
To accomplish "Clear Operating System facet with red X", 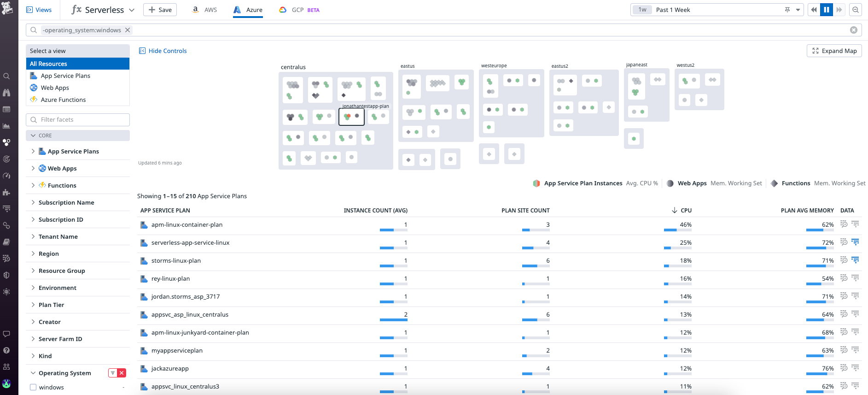I will pyautogui.click(x=122, y=373).
